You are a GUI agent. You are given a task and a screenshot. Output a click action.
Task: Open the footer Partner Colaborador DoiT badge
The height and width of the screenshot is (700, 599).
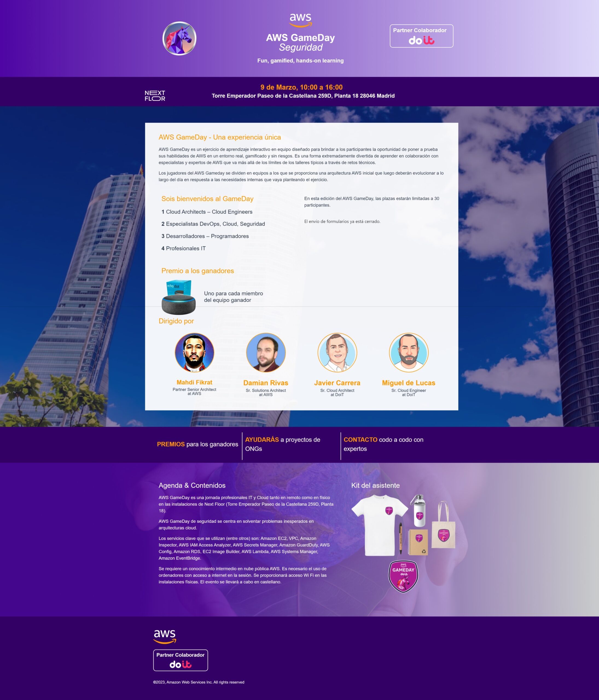181,660
